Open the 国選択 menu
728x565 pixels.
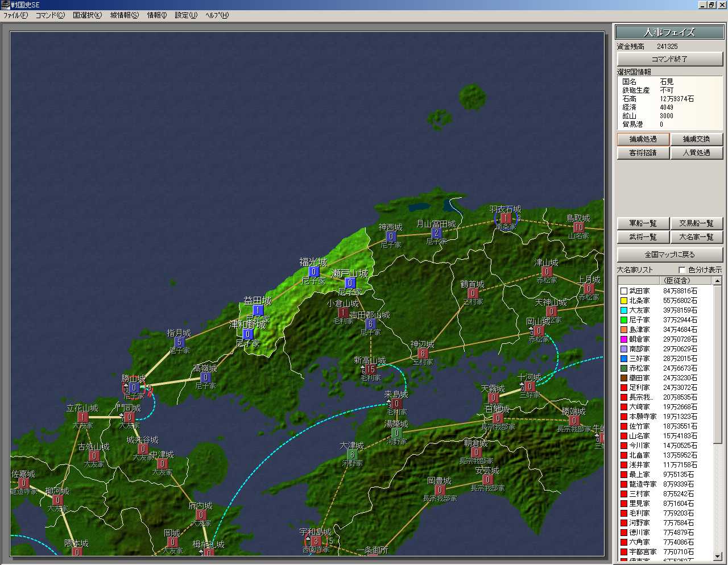tap(88, 15)
